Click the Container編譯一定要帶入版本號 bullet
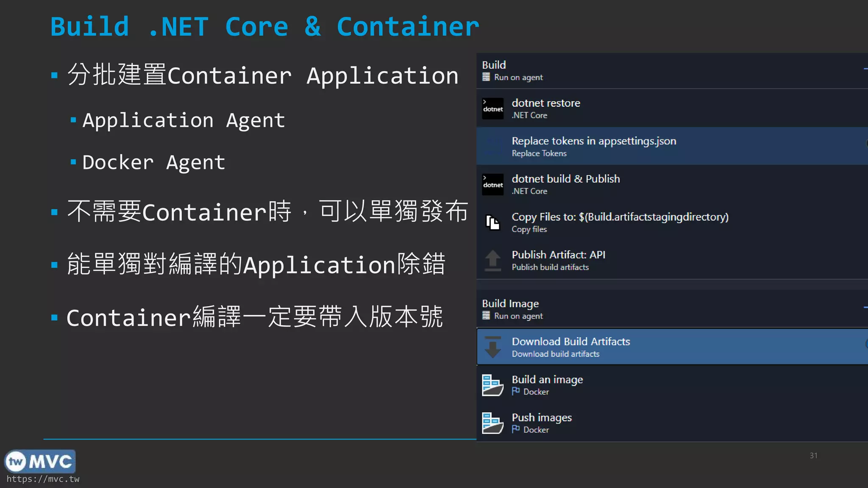The height and width of the screenshot is (488, 868). 254,317
